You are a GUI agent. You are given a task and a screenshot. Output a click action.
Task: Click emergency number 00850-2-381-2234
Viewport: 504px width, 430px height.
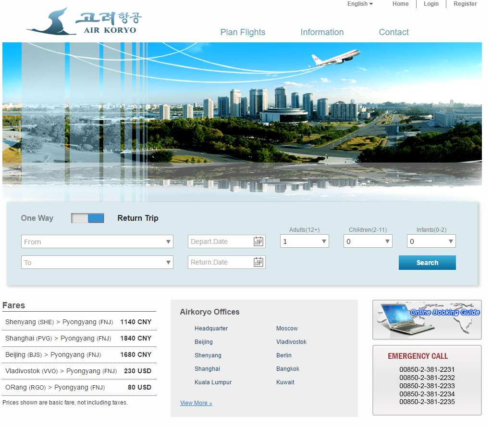[427, 394]
